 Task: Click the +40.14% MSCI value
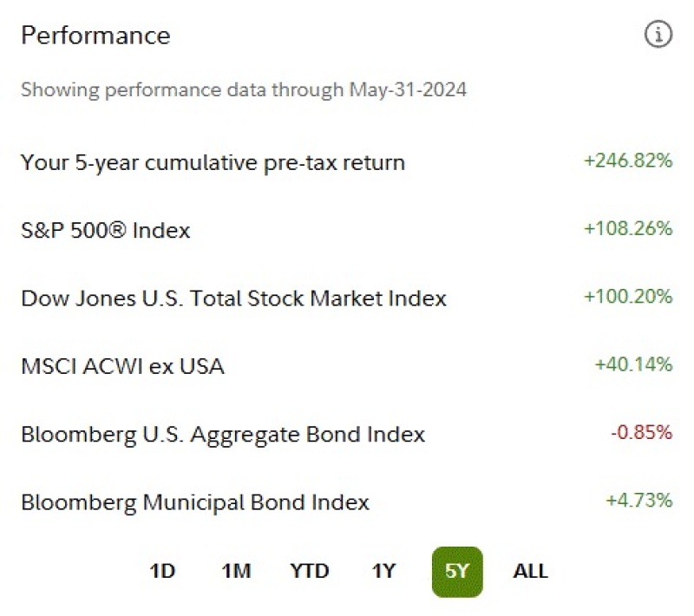pos(634,364)
